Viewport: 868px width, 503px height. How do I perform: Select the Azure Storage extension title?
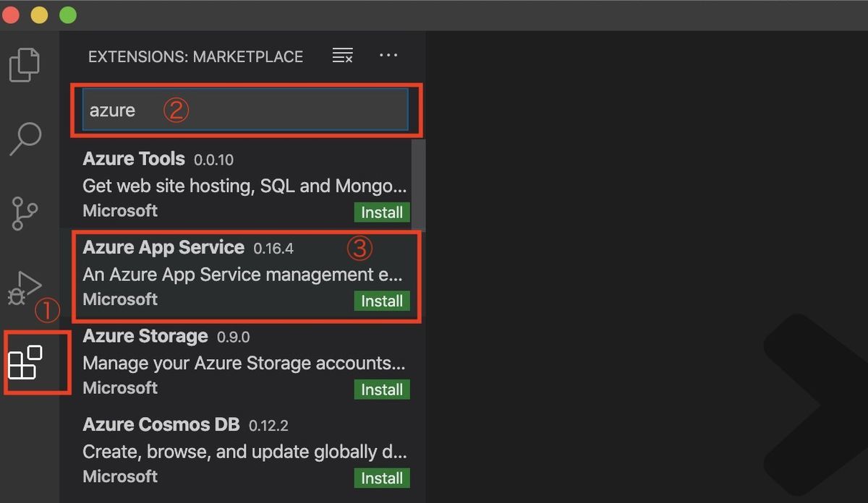(145, 336)
